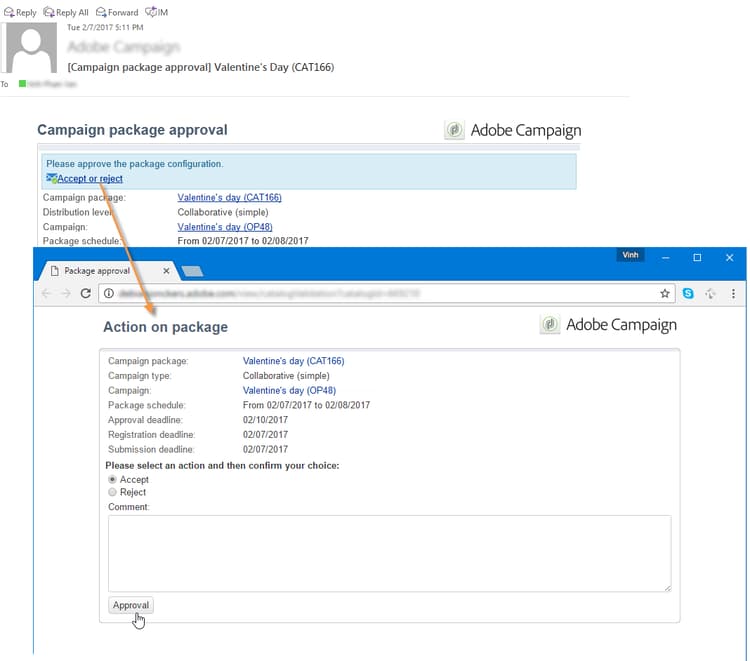Viewport: 750px width, 661px height.
Task: Click the extension icon next to Skype
Action: coord(710,294)
